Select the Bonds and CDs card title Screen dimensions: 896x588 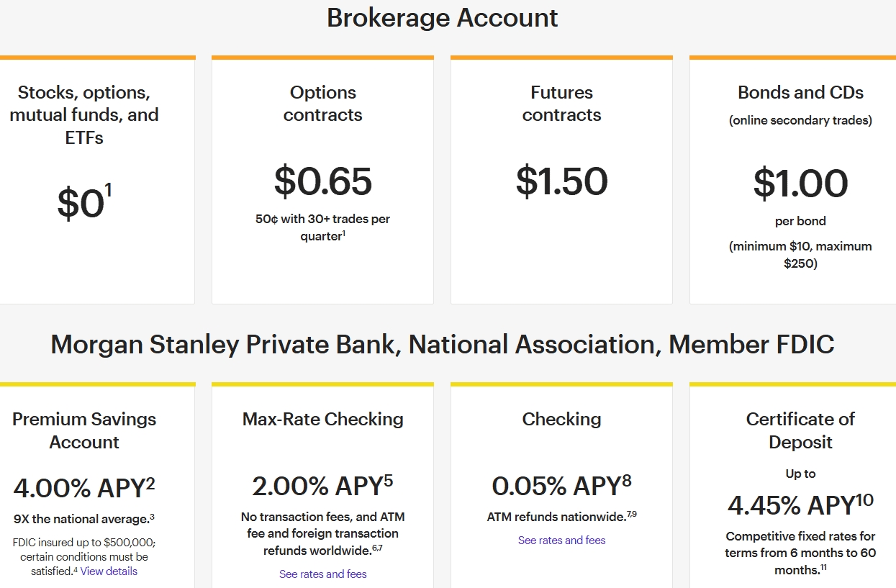pyautogui.click(x=800, y=93)
